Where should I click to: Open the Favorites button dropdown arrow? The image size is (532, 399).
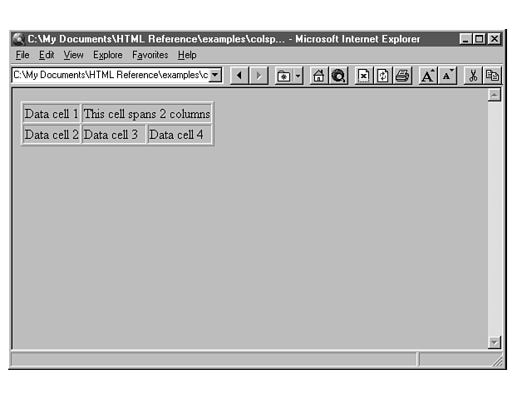298,76
